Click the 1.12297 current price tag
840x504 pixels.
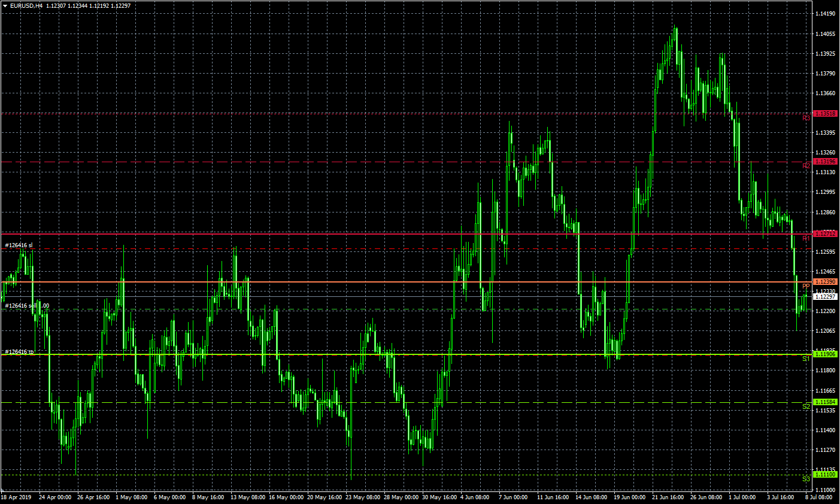[x=826, y=297]
